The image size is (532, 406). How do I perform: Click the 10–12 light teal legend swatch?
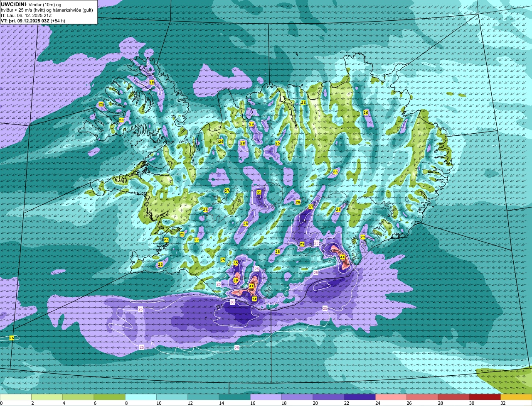point(172,397)
